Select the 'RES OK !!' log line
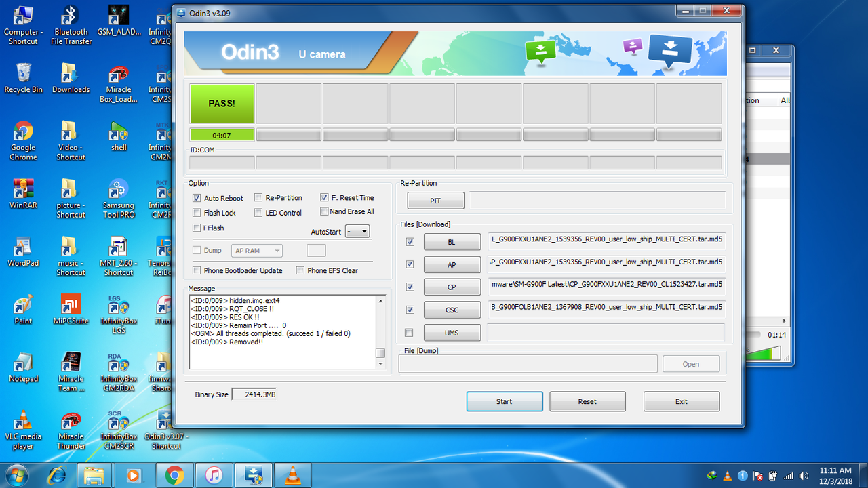868x488 pixels. (x=225, y=317)
